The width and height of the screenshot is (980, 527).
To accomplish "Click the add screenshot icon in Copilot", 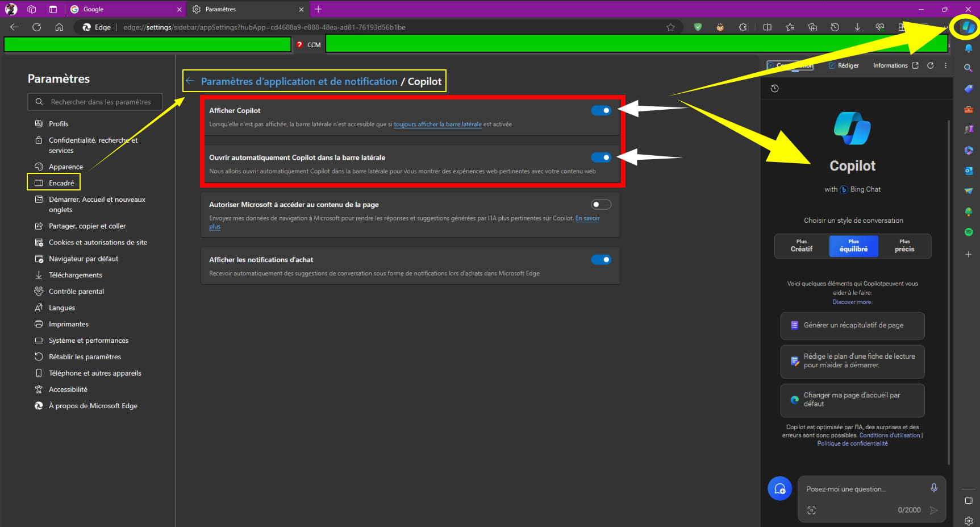I will (x=811, y=511).
